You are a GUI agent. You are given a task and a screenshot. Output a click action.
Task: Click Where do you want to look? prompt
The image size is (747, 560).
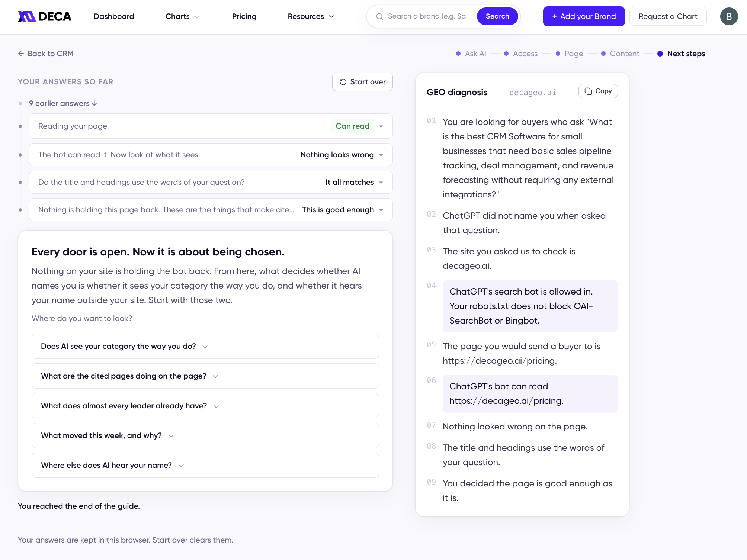(x=82, y=318)
